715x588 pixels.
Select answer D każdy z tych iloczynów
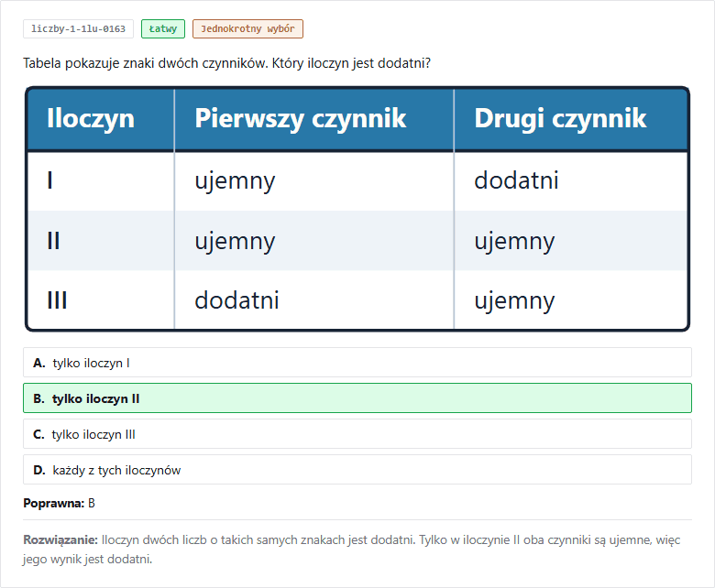[x=357, y=470]
